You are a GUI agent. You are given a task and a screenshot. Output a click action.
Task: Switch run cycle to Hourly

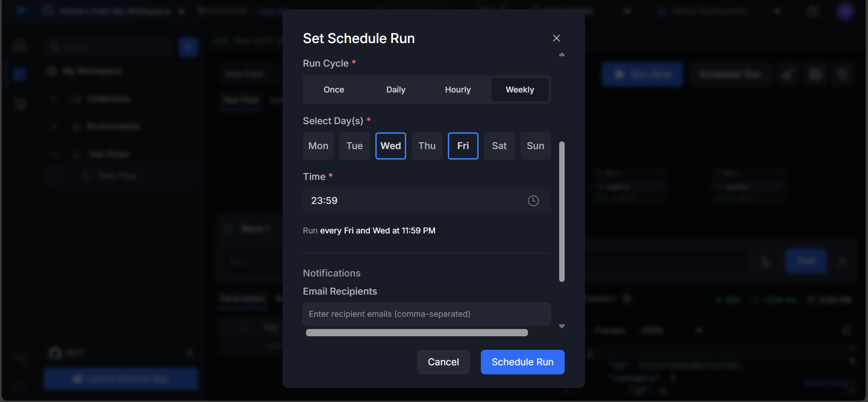click(458, 90)
